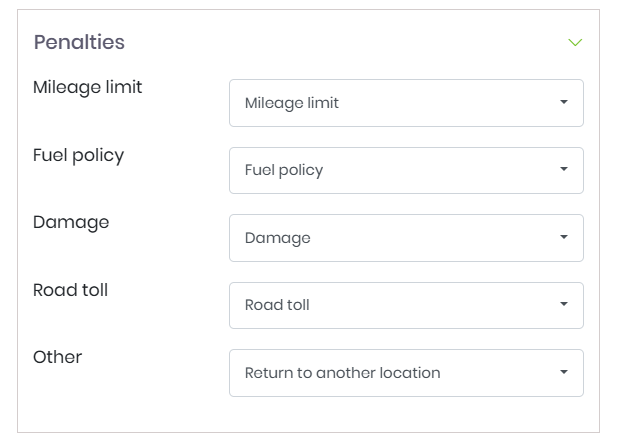618x440 pixels.
Task: Click the Fuel policy row label
Action: click(78, 155)
